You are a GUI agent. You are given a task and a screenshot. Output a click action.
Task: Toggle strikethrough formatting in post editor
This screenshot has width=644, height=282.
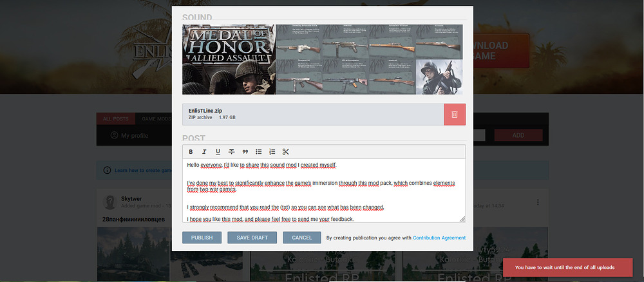[x=232, y=152]
